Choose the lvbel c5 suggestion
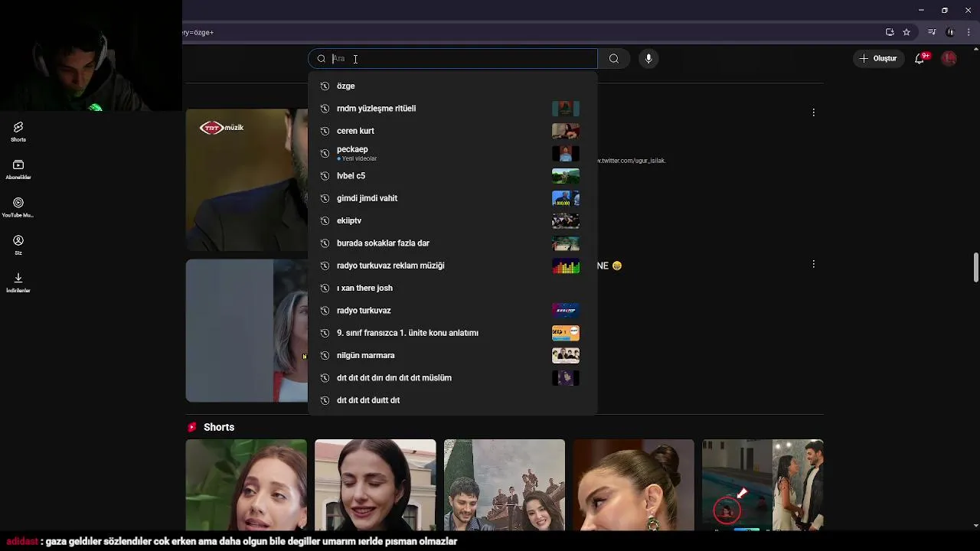 tap(452, 176)
